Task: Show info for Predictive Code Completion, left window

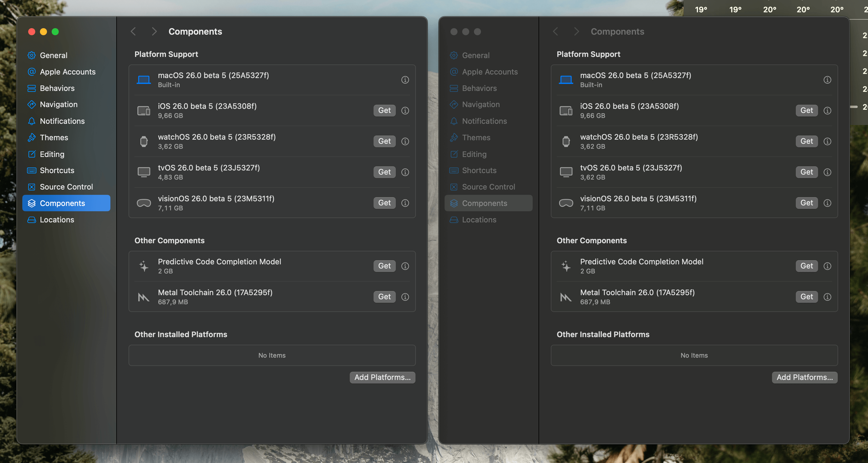Action: point(405,266)
